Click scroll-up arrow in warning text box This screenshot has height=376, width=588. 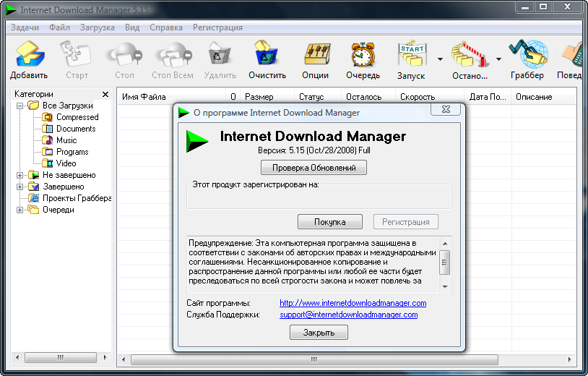[445, 244]
